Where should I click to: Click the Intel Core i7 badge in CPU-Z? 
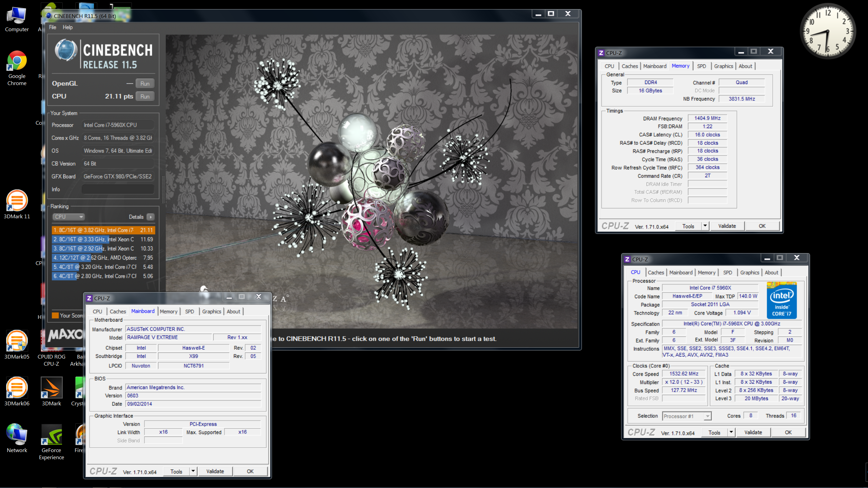782,300
